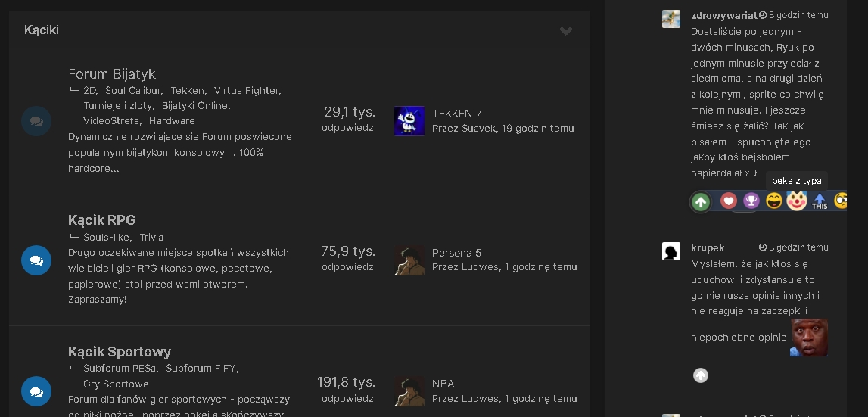Screen dimensions: 868x417
Task: Open Ludwes profile in Persona 5 row
Action: pyautogui.click(x=481, y=267)
